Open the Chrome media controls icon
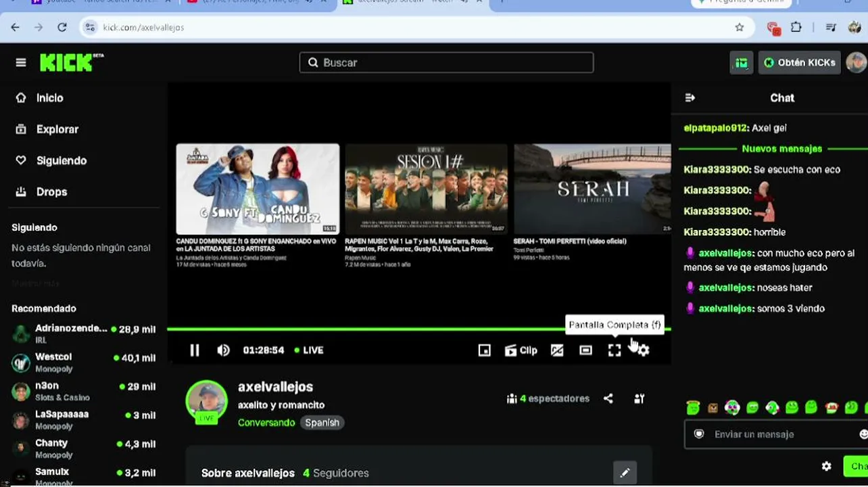 [831, 27]
